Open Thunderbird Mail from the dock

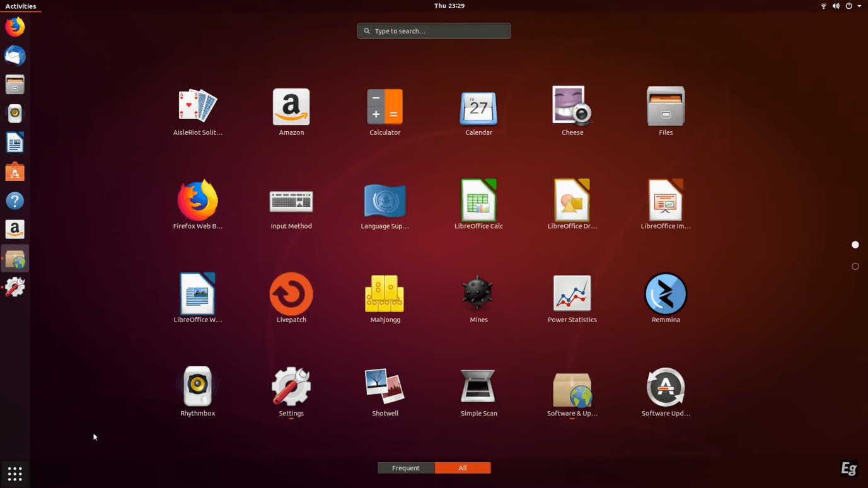coord(15,55)
